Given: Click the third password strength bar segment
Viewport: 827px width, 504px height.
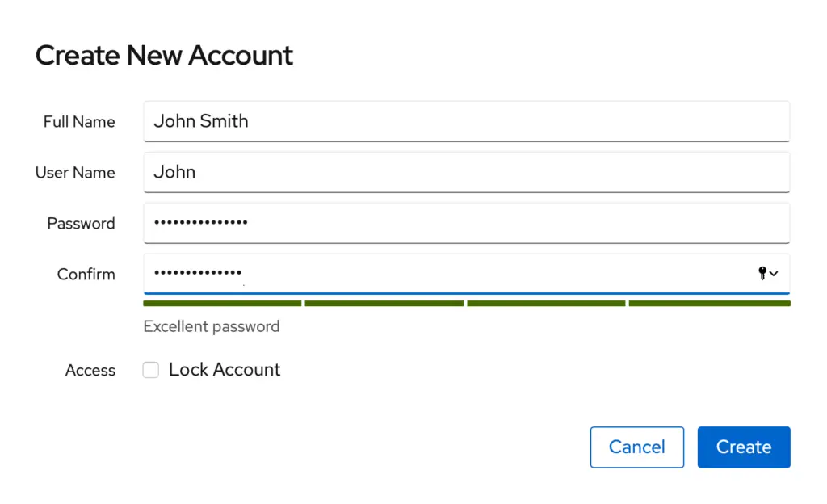Looking at the screenshot, I should [546, 304].
